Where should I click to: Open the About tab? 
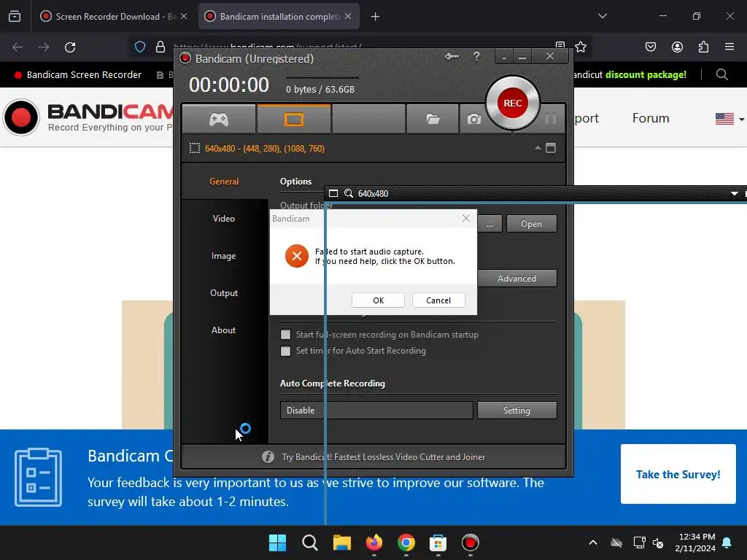(x=224, y=330)
